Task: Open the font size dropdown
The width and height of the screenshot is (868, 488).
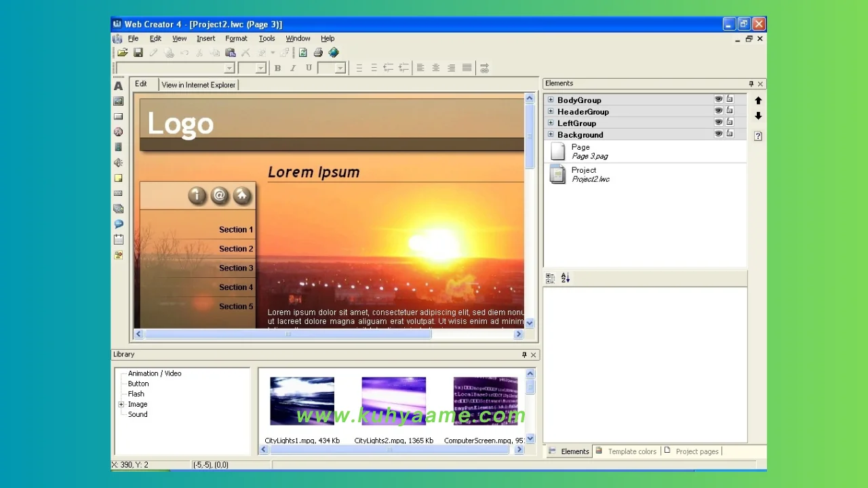Action: click(x=261, y=68)
